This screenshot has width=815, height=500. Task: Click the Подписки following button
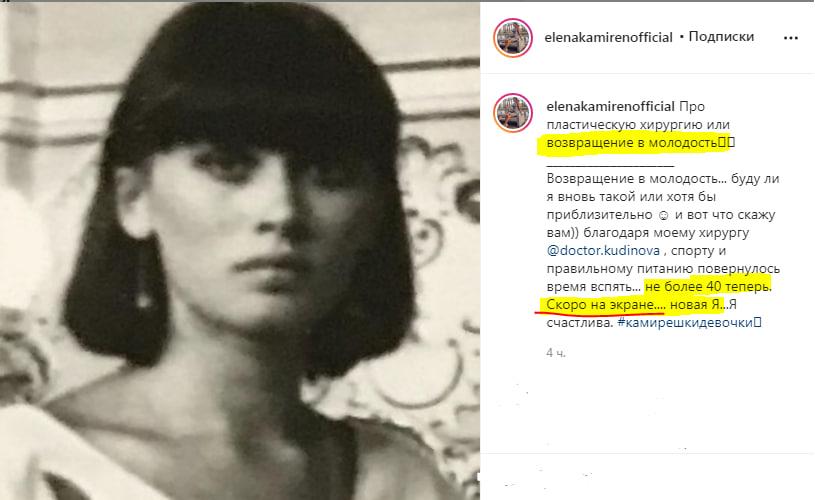[721, 37]
